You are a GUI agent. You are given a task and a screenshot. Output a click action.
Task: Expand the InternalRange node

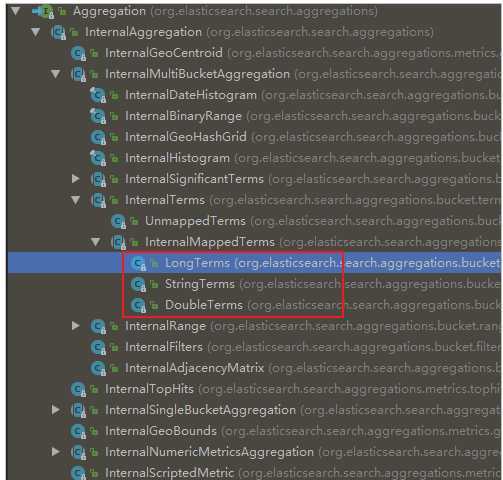coord(76,326)
